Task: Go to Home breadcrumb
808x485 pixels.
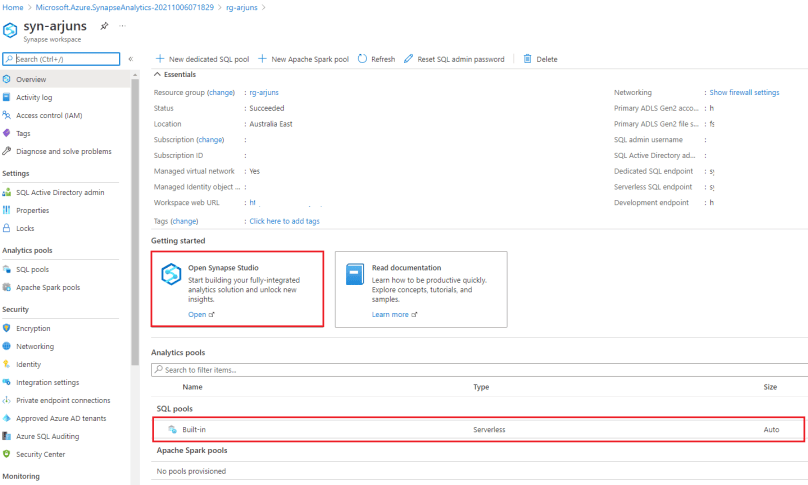Action: pos(12,7)
